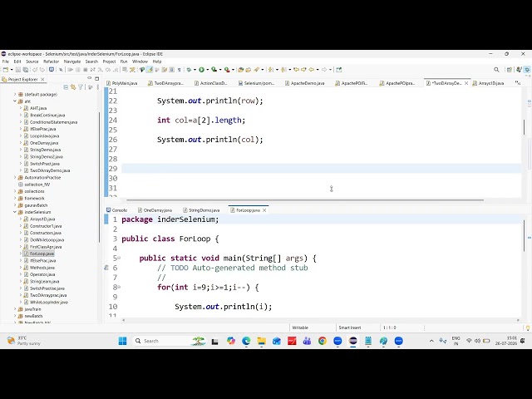Click the Windows Start button
Viewport: 532px width, 399px height.
coord(122,341)
